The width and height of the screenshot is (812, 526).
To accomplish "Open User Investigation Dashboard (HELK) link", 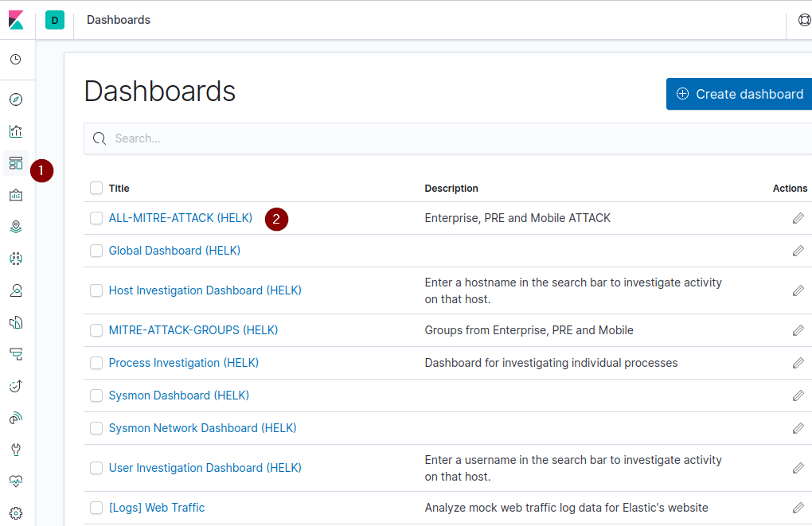I will [x=205, y=468].
